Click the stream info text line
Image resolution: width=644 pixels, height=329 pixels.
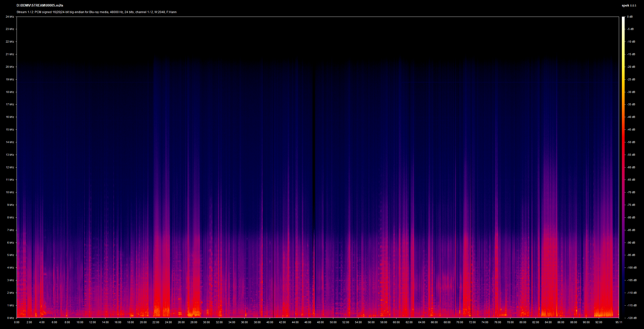point(97,12)
